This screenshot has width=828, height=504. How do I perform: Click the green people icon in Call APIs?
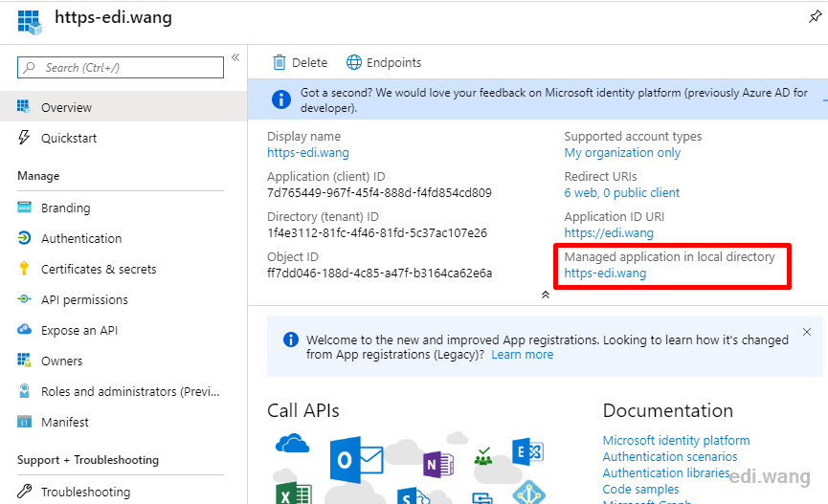coord(483,456)
